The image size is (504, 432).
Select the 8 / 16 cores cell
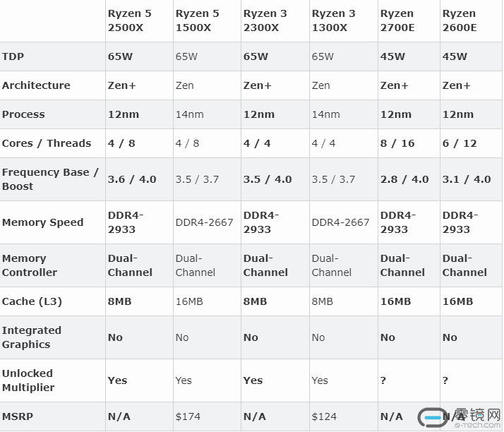click(397, 143)
